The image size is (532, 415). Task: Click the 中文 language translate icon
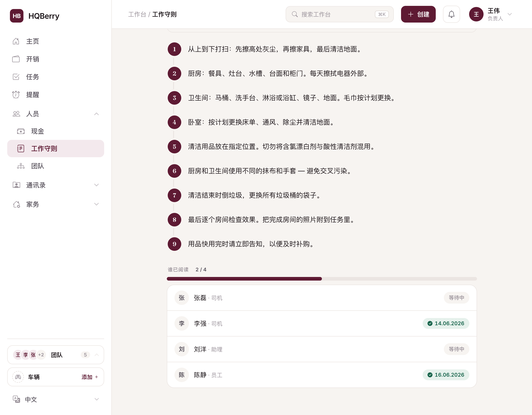point(16,399)
